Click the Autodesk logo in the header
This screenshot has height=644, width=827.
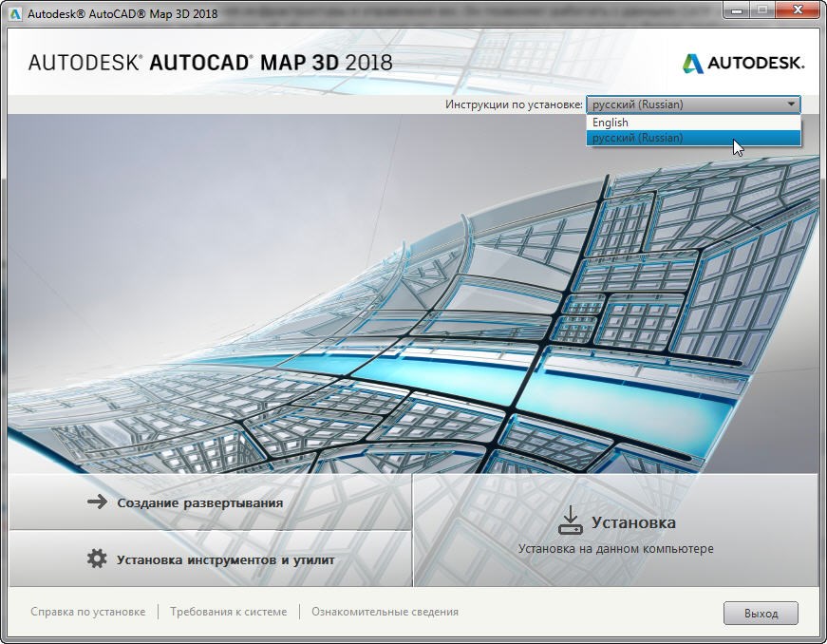click(743, 64)
